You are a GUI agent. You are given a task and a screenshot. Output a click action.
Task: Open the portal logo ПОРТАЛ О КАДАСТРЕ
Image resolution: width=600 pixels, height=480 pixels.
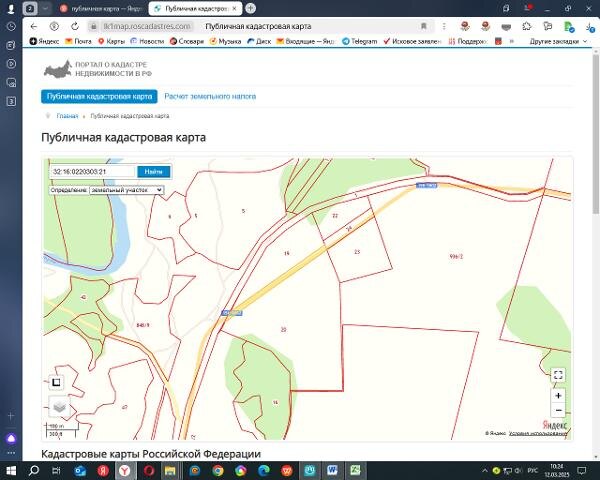point(98,69)
